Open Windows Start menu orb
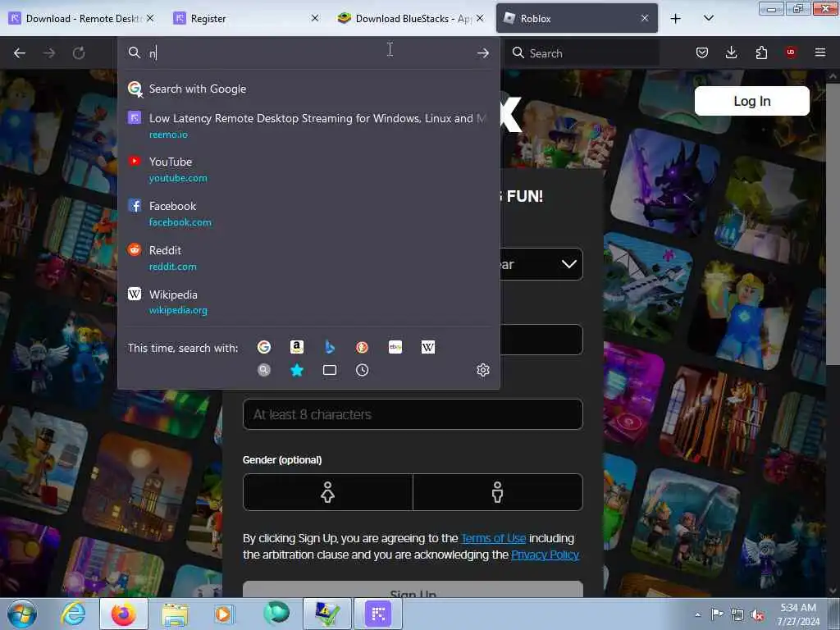 [x=22, y=614]
